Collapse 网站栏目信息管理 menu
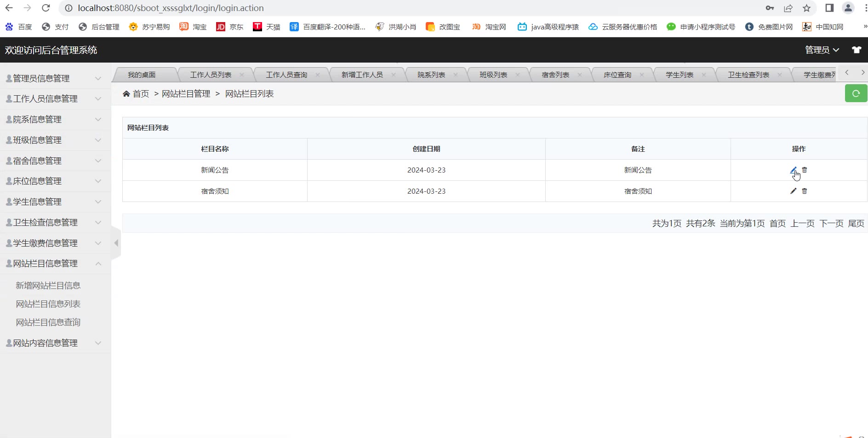 (x=55, y=263)
